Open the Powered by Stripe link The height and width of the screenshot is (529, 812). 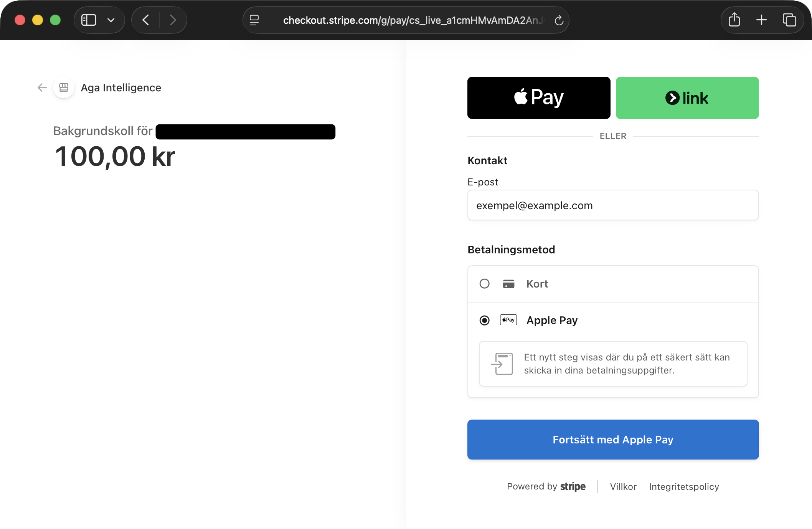[x=546, y=486]
